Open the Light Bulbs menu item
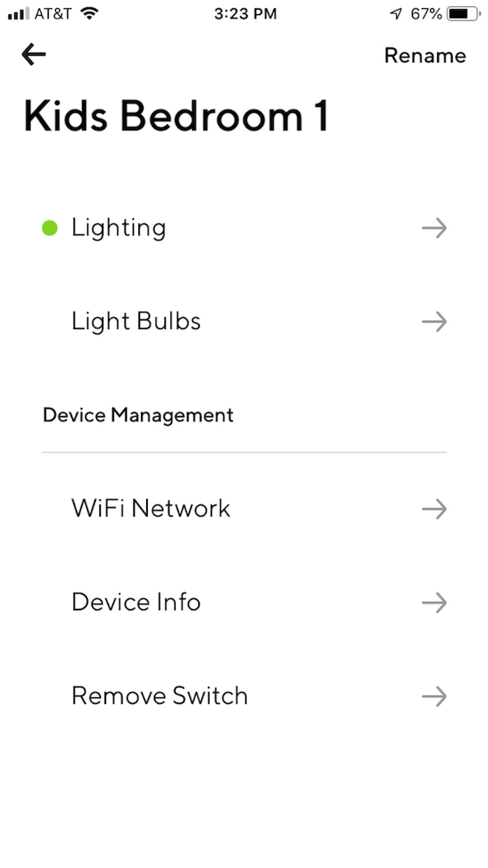This screenshot has height=868, width=488. point(136,322)
